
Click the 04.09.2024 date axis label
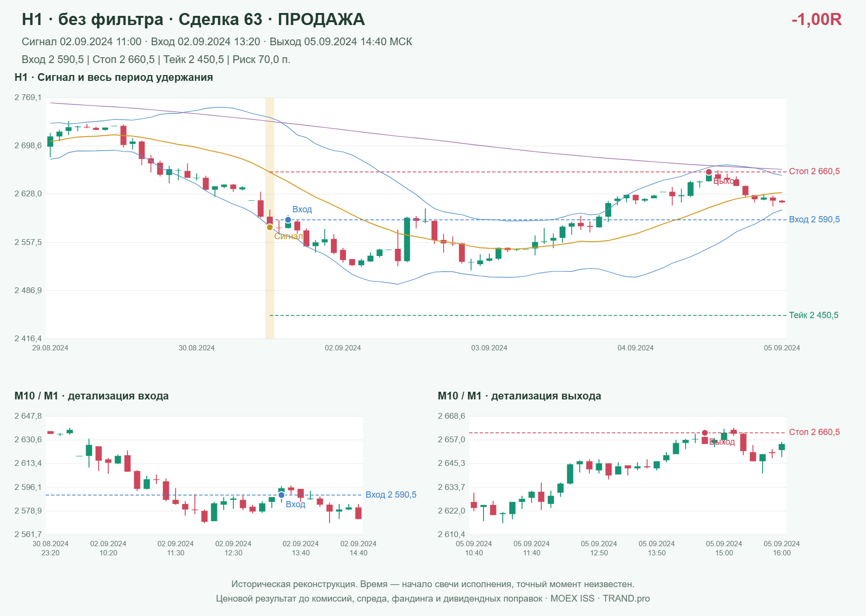[x=636, y=348]
